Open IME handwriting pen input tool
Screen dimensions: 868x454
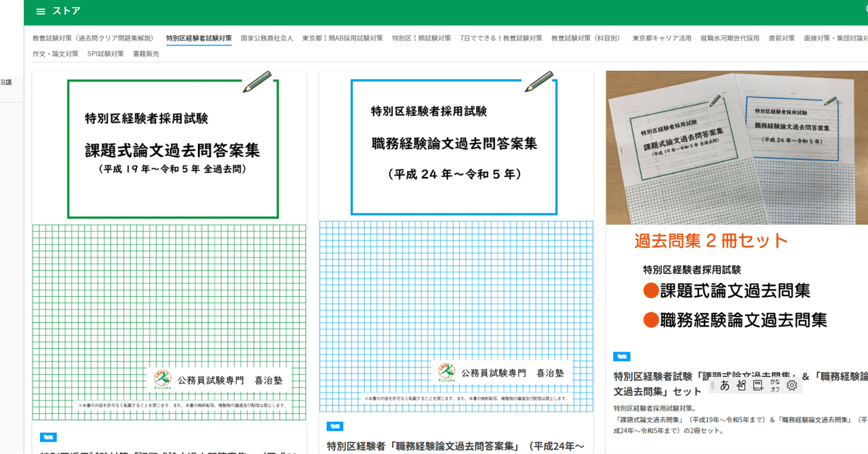point(741,385)
